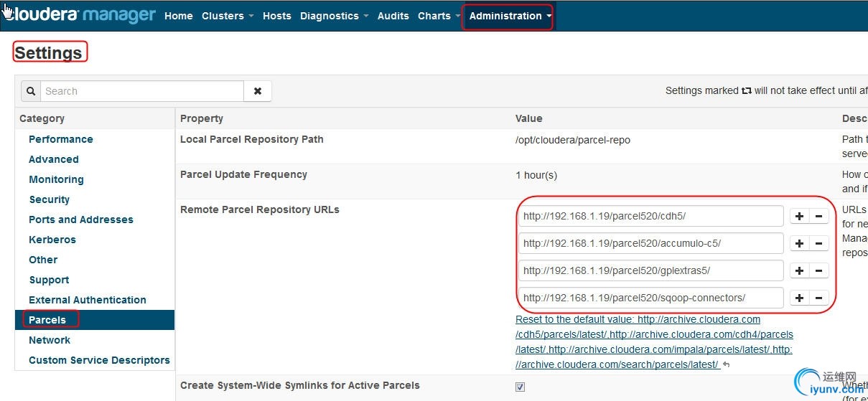The width and height of the screenshot is (868, 401).
Task: Clear the search with X button
Action: point(258,91)
